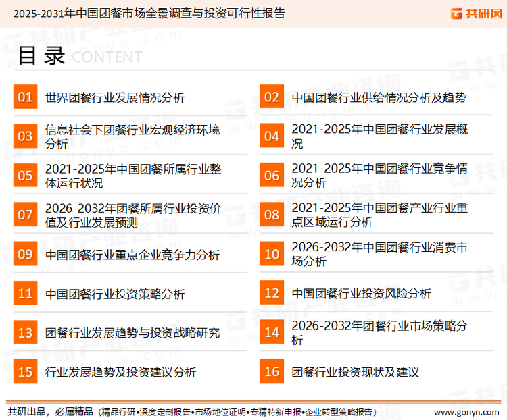
Task: Click the orange 10 number box
Action: tap(272, 254)
